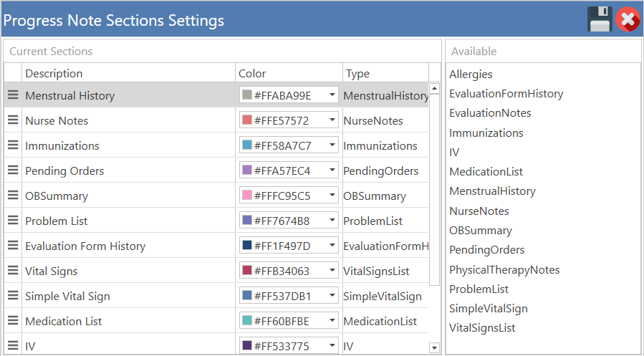The height and width of the screenshot is (356, 644).
Task: Click drag handle icon for Vital Signs
Action: click(13, 271)
